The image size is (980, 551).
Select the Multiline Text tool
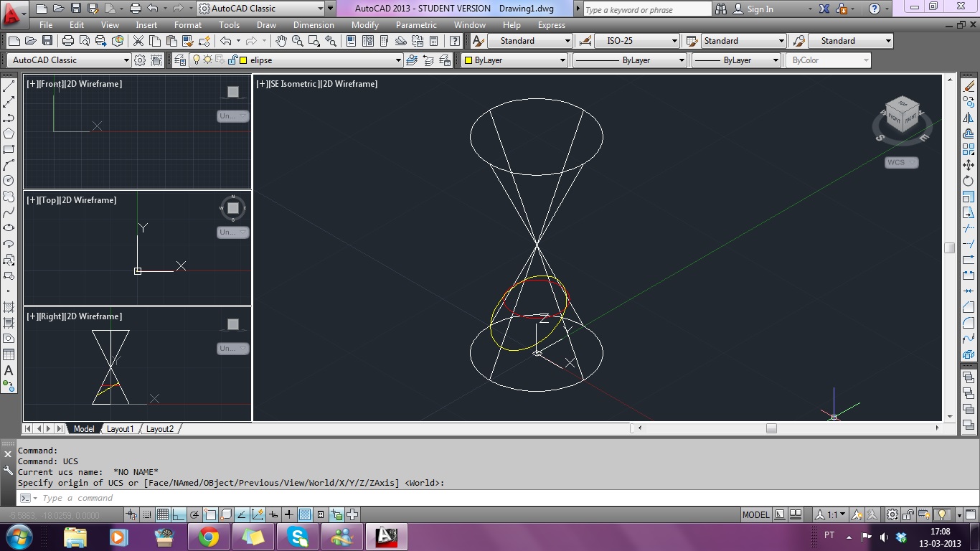9,370
